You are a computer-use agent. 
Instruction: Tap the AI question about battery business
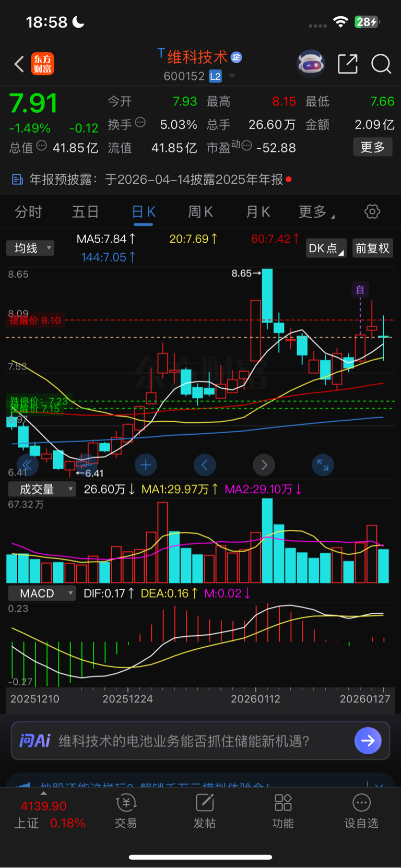tap(184, 741)
